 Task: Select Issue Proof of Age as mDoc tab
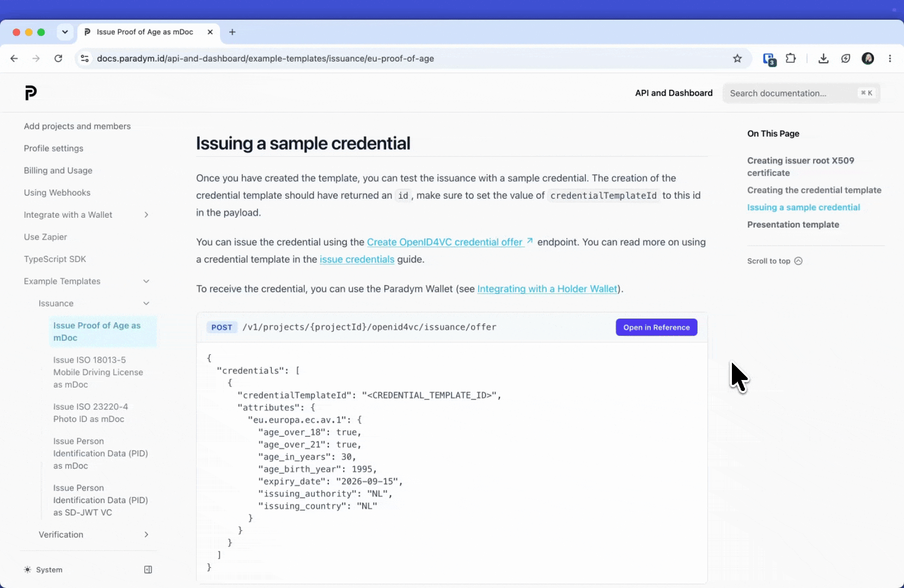click(x=149, y=32)
